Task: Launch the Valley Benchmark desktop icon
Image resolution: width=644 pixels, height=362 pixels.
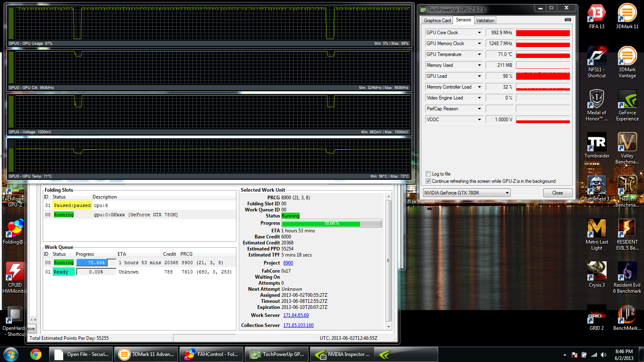Action: 627,149
